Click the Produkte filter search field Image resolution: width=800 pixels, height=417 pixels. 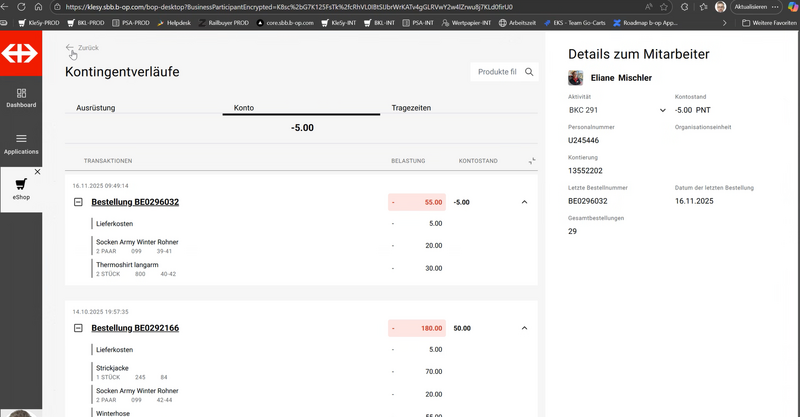[496, 71]
